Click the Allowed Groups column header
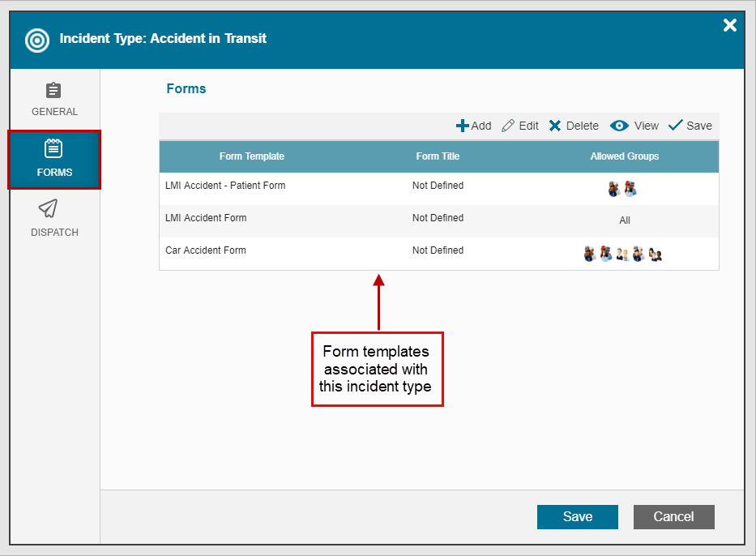The height and width of the screenshot is (556, 756). 624,156
